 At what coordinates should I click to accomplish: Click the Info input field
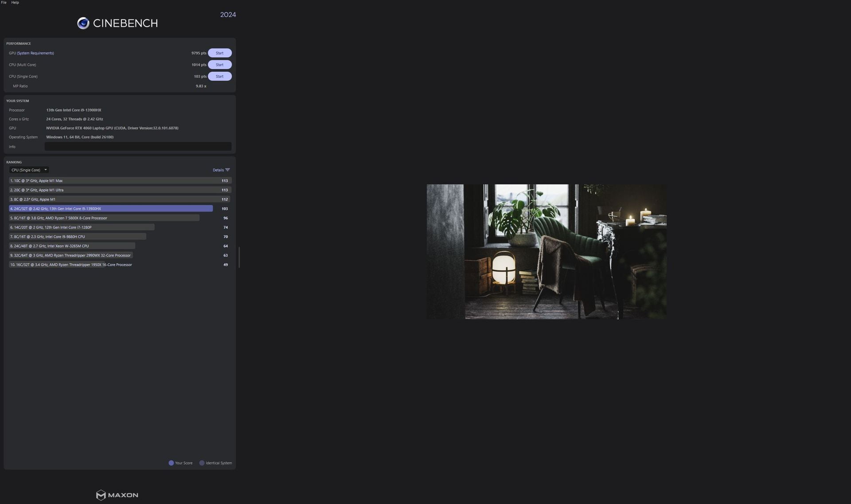coord(138,146)
